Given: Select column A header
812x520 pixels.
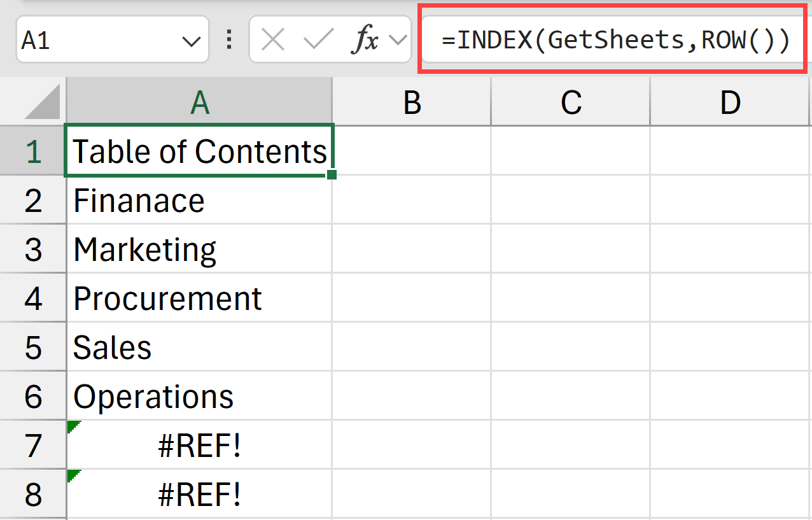Looking at the screenshot, I should (199, 102).
